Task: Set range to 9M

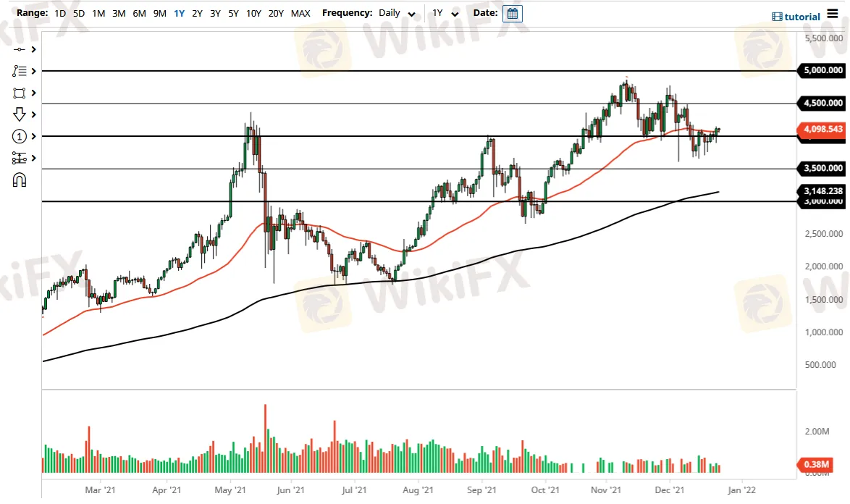Action: coord(159,13)
